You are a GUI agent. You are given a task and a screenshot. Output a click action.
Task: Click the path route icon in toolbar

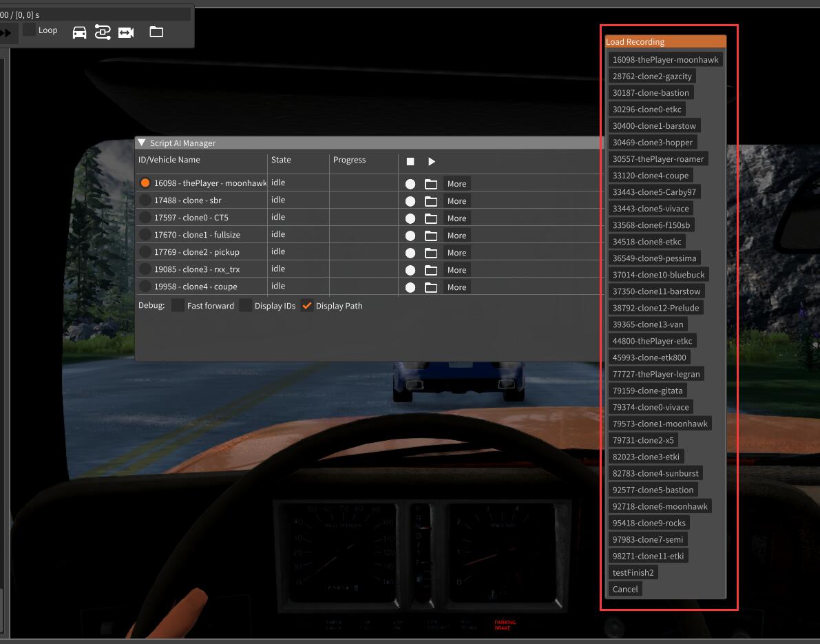103,32
